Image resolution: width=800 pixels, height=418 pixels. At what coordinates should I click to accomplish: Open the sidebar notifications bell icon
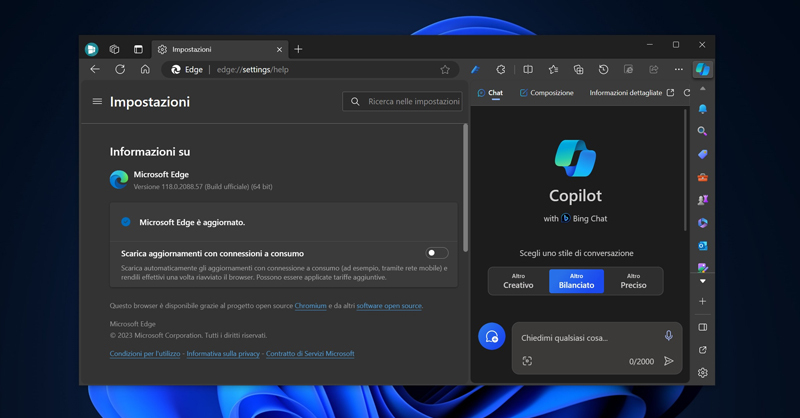tap(703, 109)
